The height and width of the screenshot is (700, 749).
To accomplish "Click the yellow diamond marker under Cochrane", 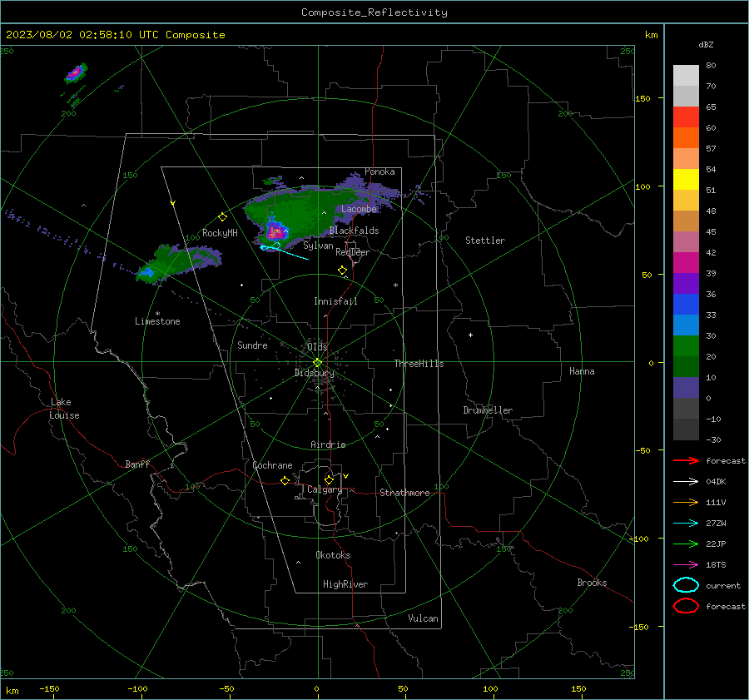I will click(x=285, y=480).
